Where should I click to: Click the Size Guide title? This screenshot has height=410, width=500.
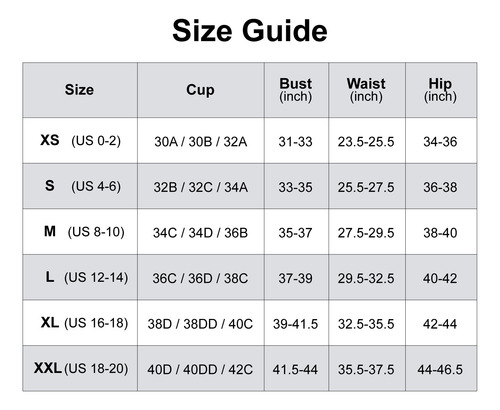tap(250, 31)
